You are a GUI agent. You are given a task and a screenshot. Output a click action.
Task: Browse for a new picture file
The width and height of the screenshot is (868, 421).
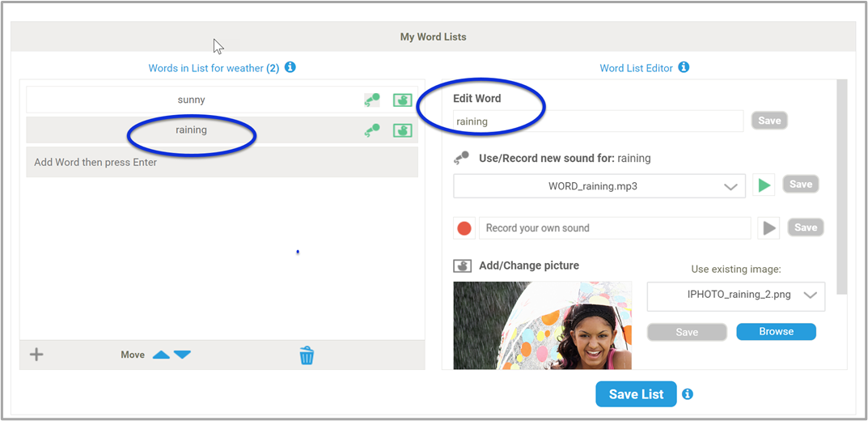click(776, 332)
